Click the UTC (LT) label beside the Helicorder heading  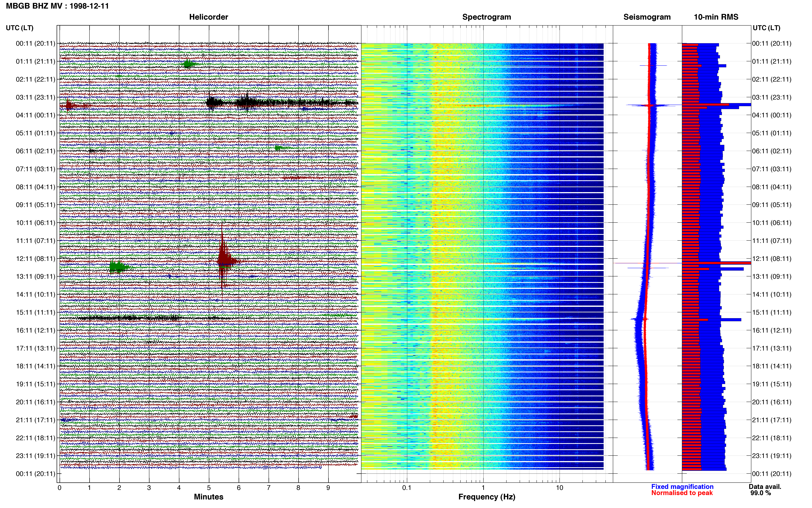click(x=19, y=28)
